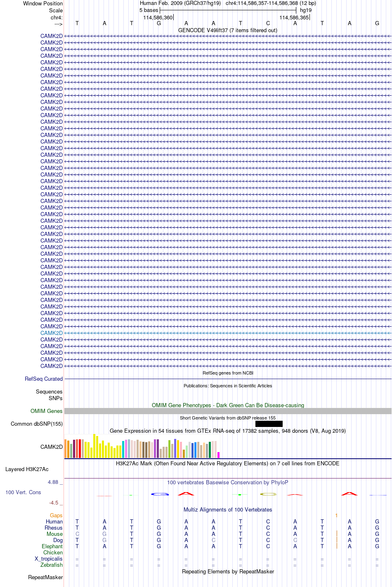This screenshot has height=587, width=392.
Task: Click the 4.88 PhyloP upper scale value
Action: [x=55, y=482]
